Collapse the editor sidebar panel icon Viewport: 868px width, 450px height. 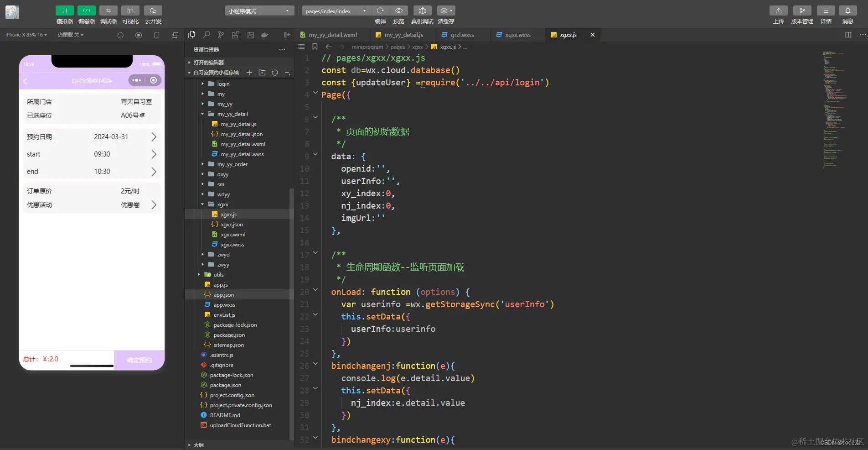pyautogui.click(x=287, y=35)
